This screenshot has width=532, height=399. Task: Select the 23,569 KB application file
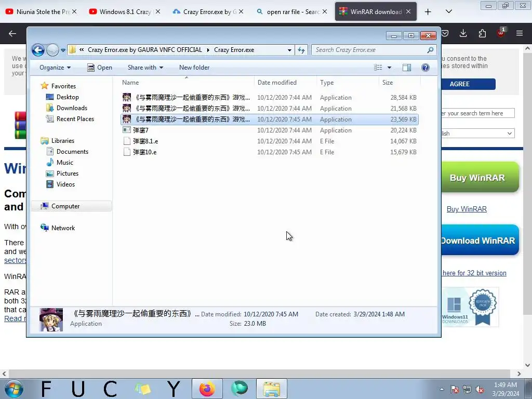tap(270, 119)
